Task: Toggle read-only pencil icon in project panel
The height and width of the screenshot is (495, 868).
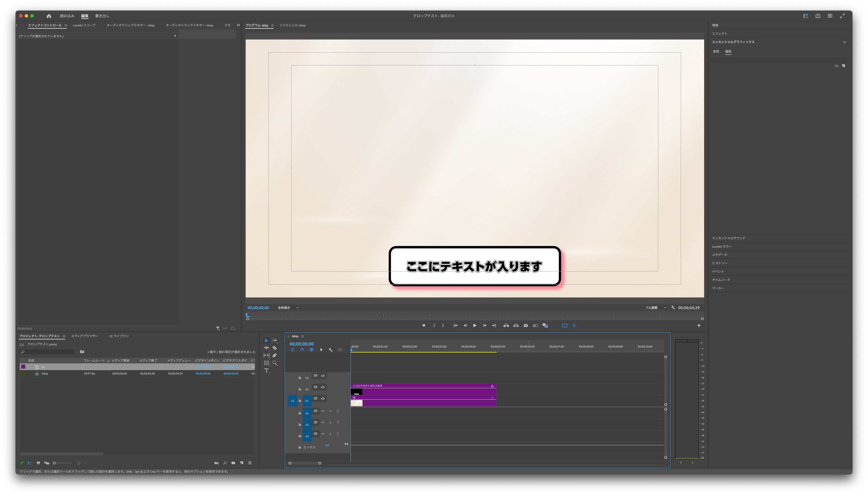Action: 22,463
